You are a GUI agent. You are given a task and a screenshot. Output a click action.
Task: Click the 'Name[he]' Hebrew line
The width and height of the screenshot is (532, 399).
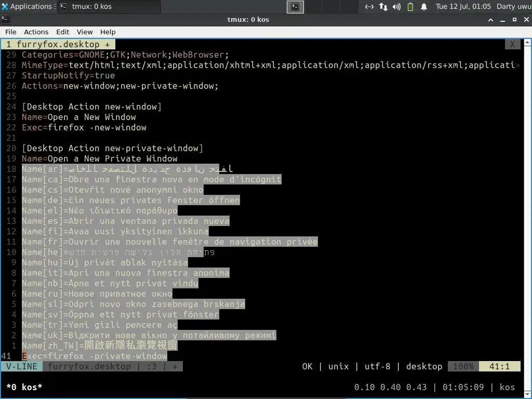118,252
